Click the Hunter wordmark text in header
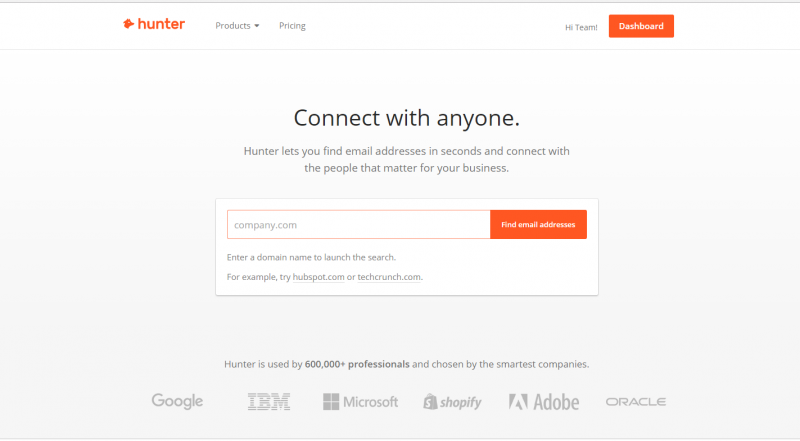The image size is (800, 441). tap(161, 24)
